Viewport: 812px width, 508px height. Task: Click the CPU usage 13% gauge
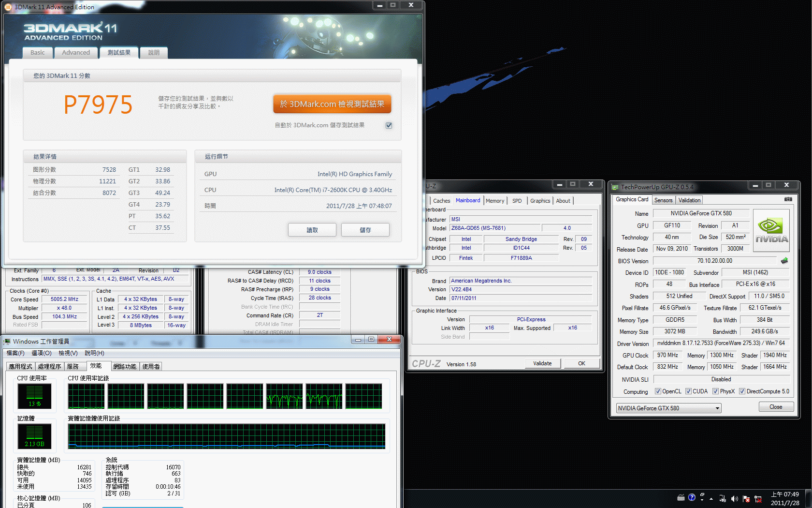34,396
